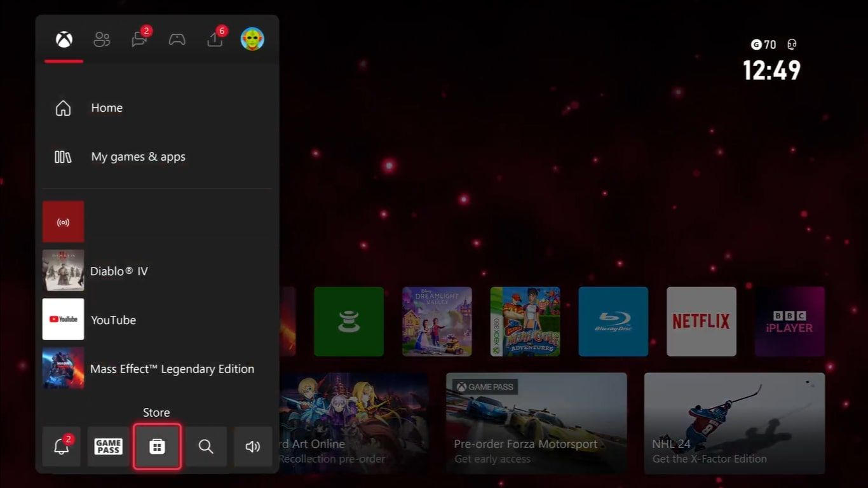868x488 pixels.
Task: Launch YouTube from recent list
Action: pyautogui.click(x=113, y=320)
